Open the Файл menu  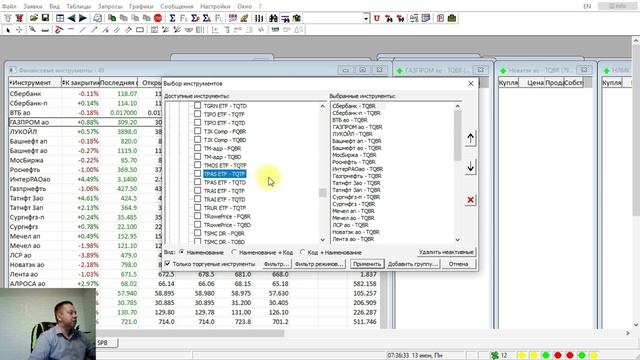[x=9, y=6]
